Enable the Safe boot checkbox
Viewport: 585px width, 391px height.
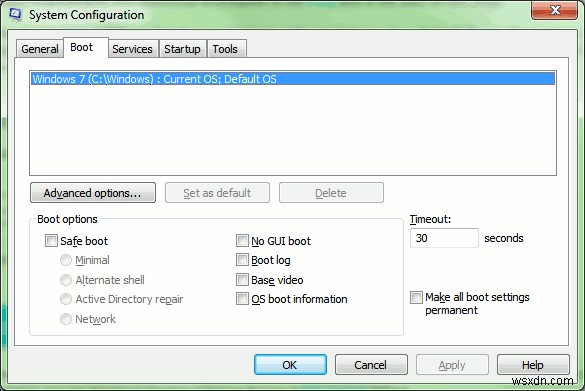point(51,241)
